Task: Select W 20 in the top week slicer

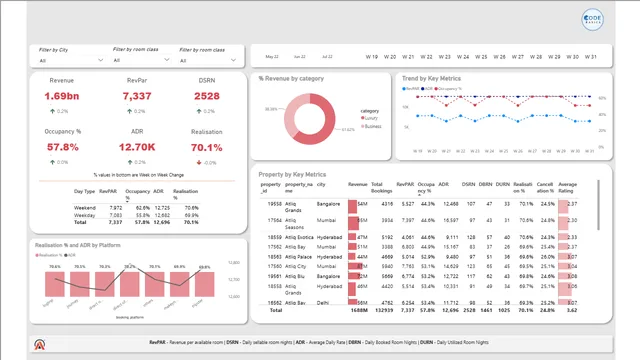Action: 390,57
